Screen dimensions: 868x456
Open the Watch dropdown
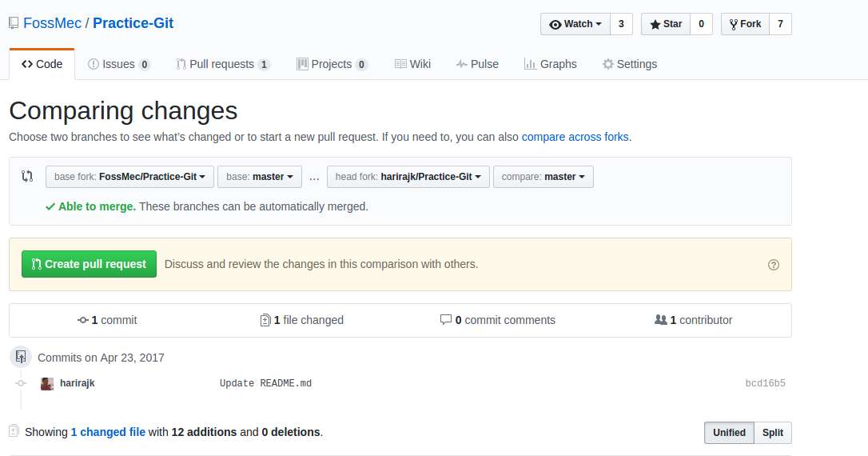click(575, 24)
